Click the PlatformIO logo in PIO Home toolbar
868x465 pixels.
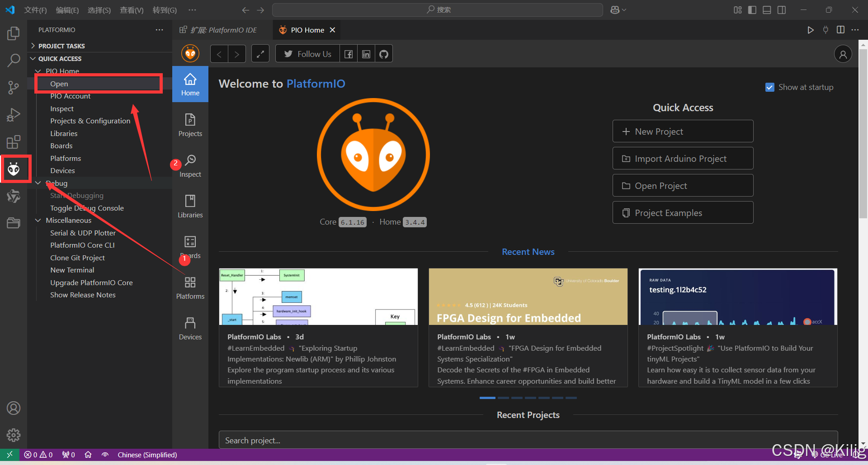pyautogui.click(x=190, y=54)
